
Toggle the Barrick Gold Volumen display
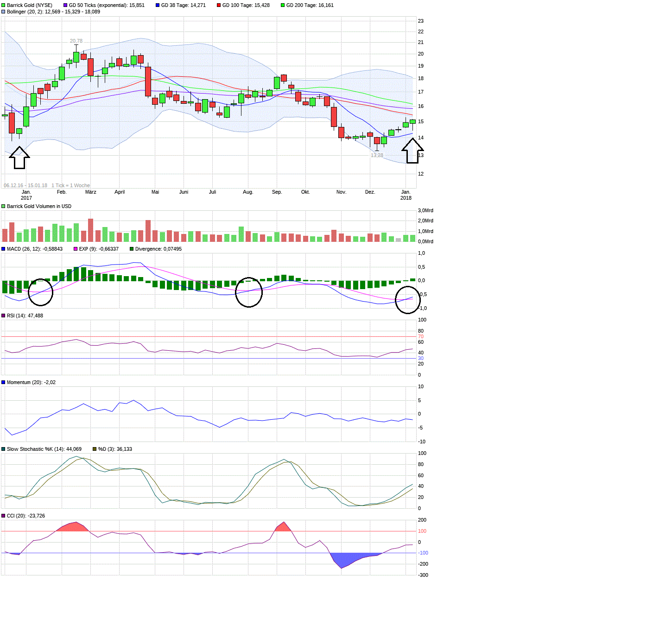click(x=4, y=206)
